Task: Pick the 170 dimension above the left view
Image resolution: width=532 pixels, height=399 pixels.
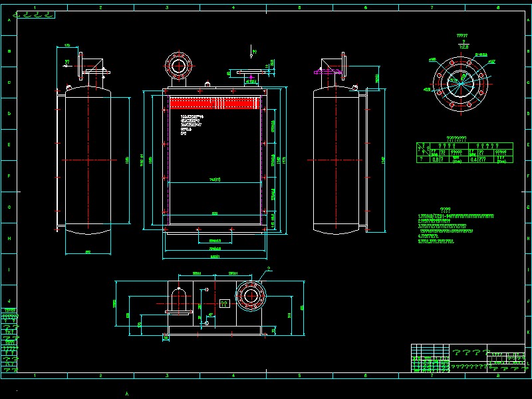Action: point(67,45)
